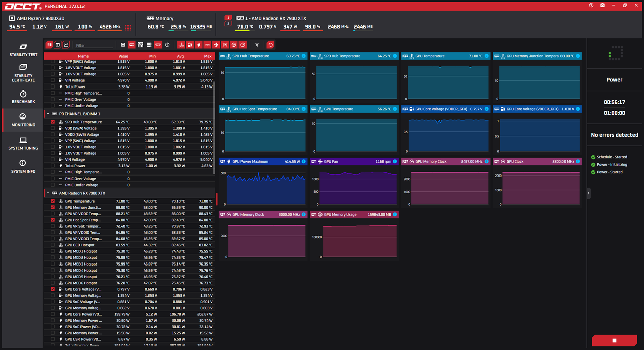
Task: Toggle the fan sensor type filter
Action: [x=216, y=45]
